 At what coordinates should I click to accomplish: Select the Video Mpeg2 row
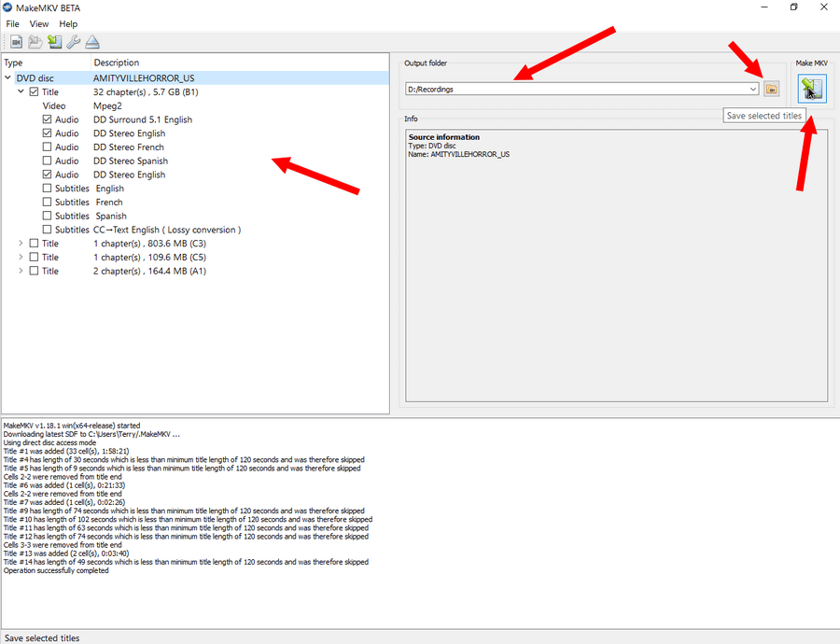(x=196, y=105)
